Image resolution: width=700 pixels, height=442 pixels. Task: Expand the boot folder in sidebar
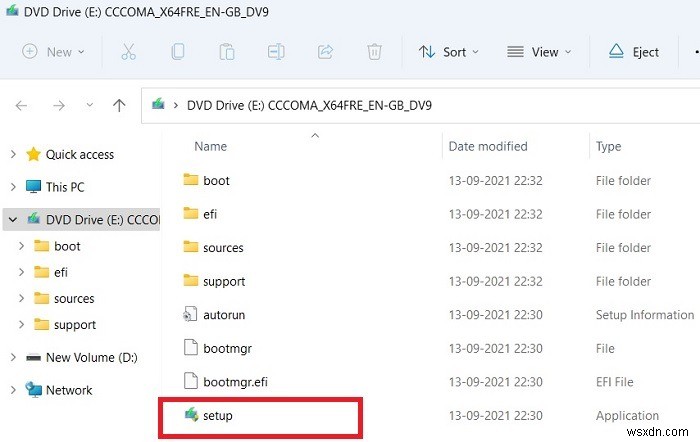21,246
